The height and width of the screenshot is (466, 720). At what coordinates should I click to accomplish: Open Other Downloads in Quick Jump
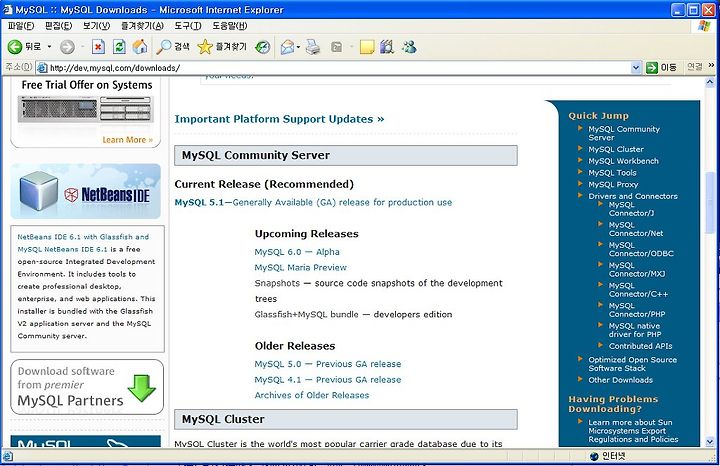click(x=620, y=380)
